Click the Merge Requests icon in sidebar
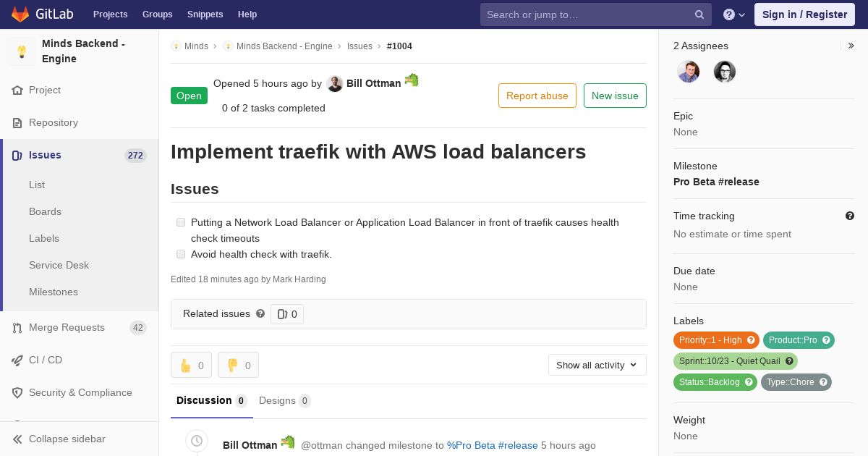The width and height of the screenshot is (868, 456). (17, 328)
